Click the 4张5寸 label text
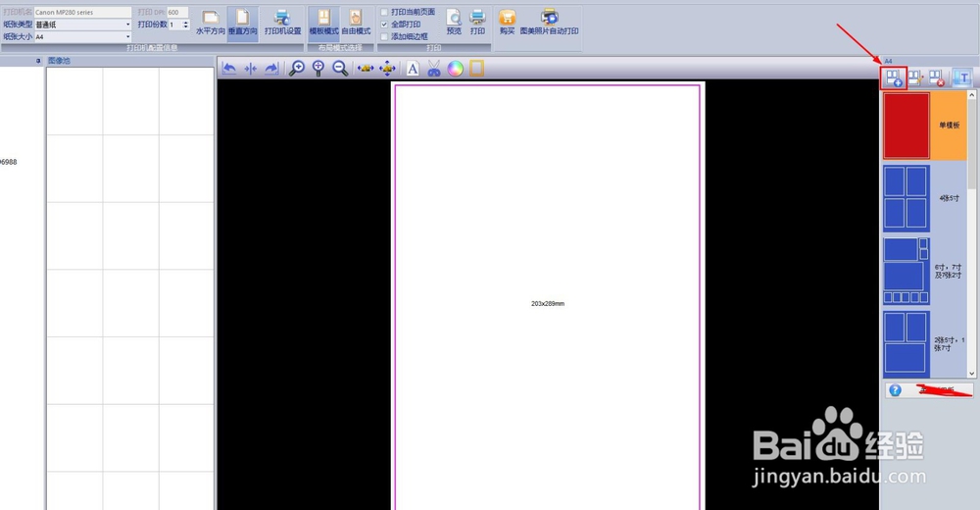 [949, 198]
